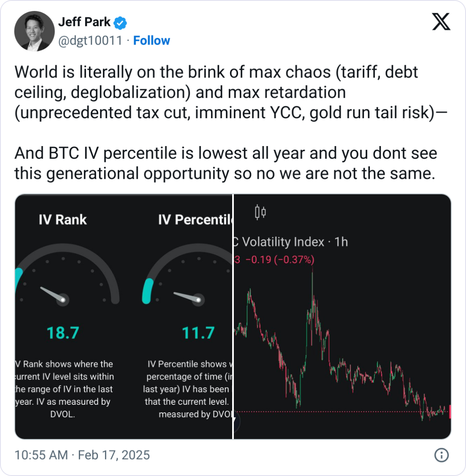This screenshot has height=476, width=466.
Task: Select the 1h interval in chart title
Action: point(341,242)
